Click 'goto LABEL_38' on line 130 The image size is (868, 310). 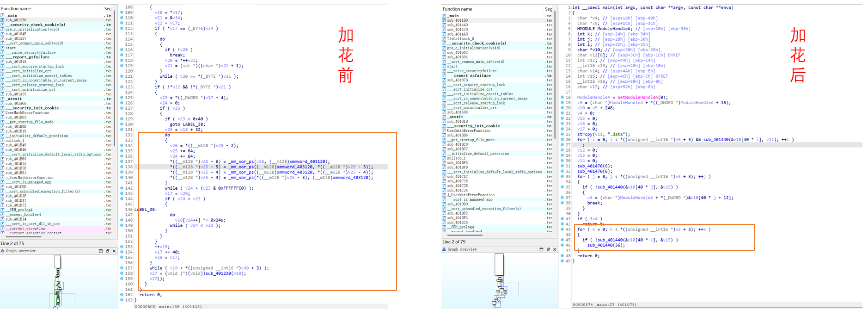pos(187,124)
